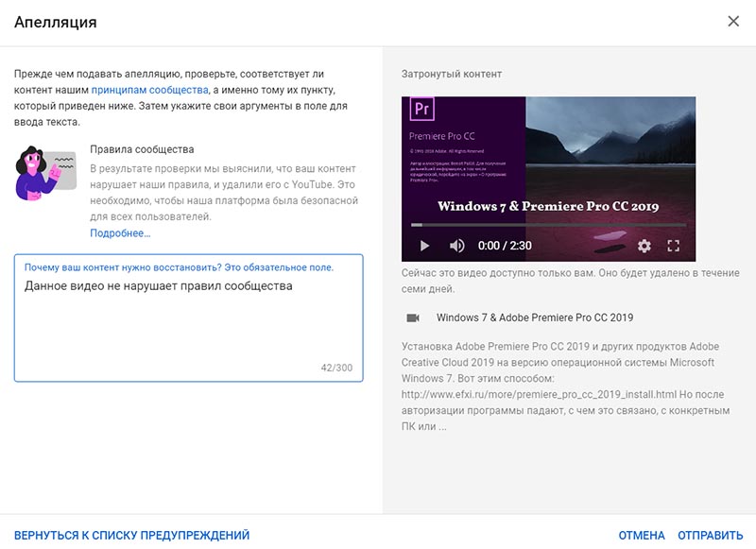
Task: Mute the video with the speaker icon
Action: pos(456,246)
